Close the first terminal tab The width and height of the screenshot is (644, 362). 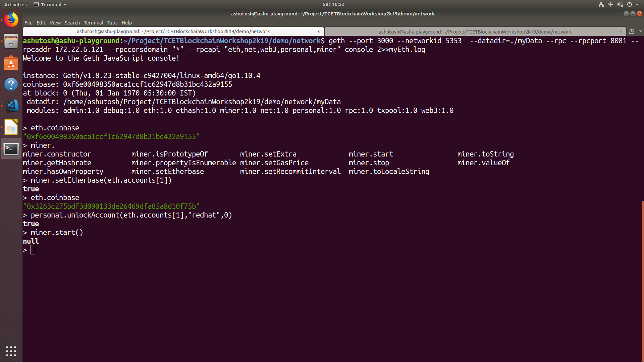[319, 32]
